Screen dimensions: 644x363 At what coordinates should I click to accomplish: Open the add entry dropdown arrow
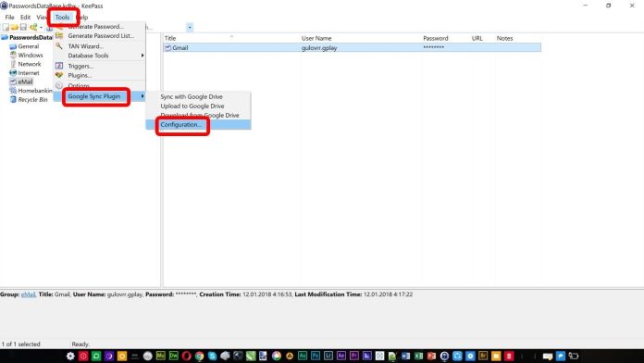(41, 28)
